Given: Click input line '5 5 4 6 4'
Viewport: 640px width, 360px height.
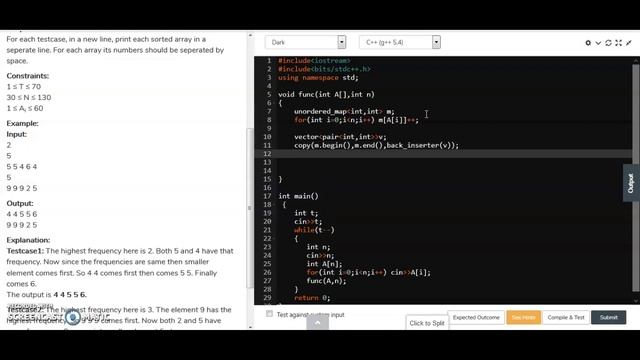Looking at the screenshot, I should 22,167.
